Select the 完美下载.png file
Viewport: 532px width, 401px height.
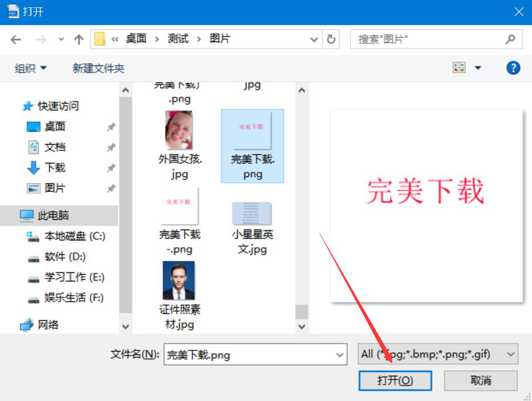(x=253, y=146)
